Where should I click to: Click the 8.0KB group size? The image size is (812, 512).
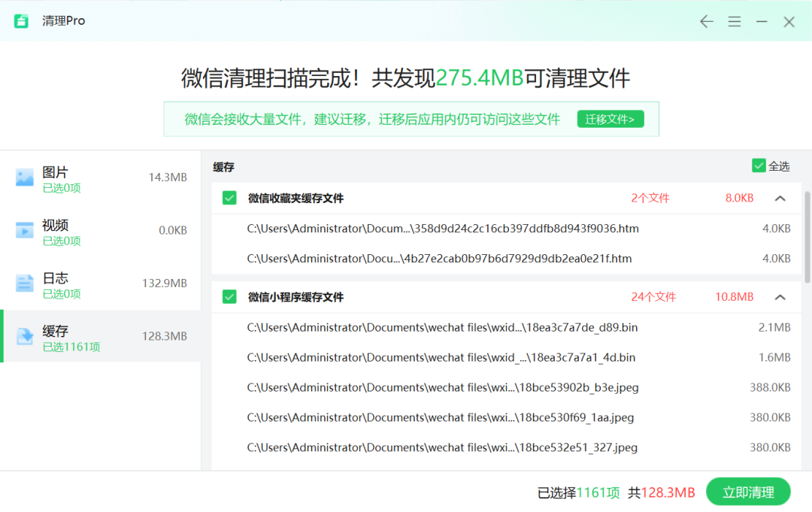pos(739,198)
